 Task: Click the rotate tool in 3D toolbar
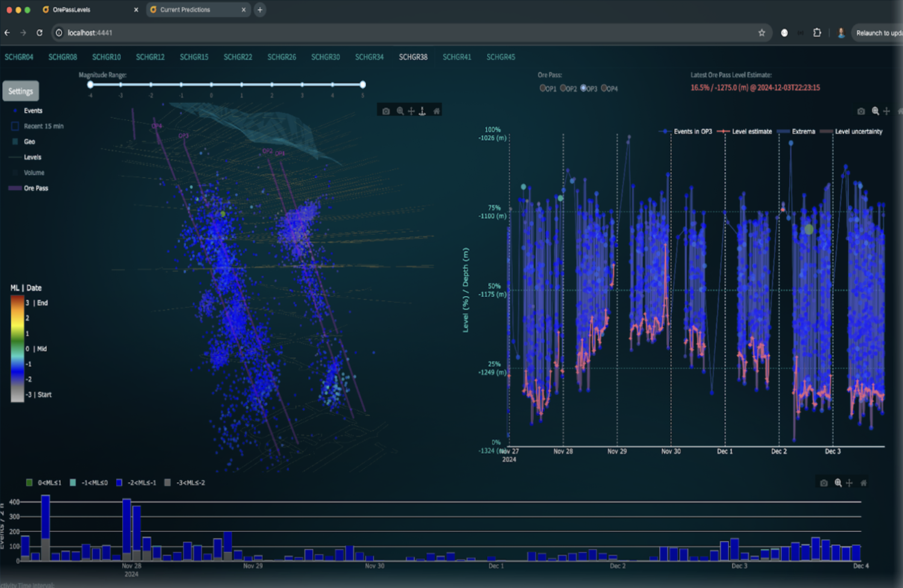click(x=423, y=111)
